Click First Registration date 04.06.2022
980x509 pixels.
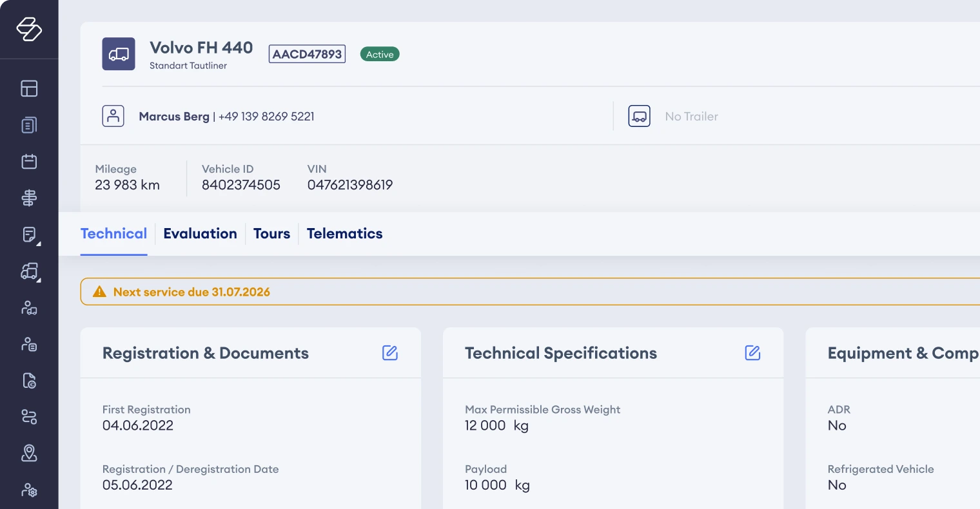pos(138,425)
